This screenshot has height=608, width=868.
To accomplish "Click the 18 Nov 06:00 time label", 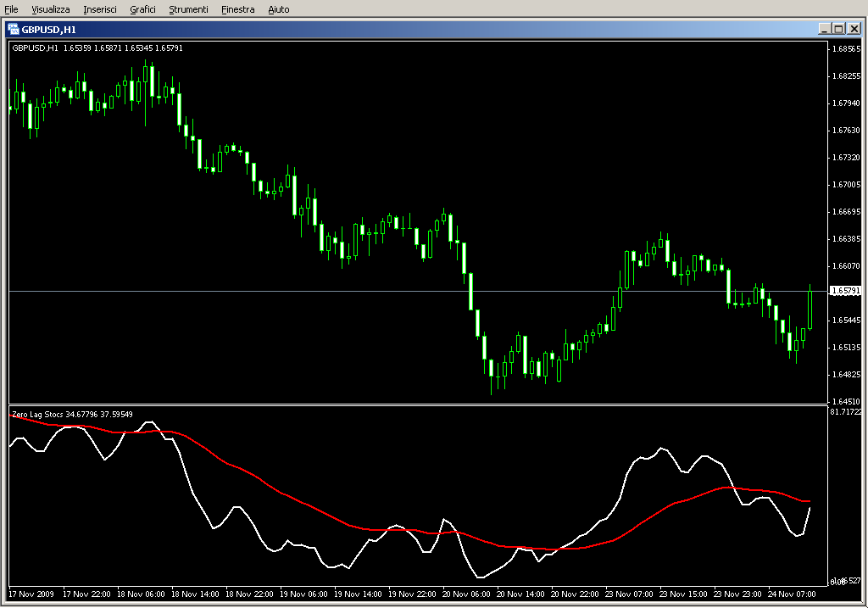I will [141, 594].
